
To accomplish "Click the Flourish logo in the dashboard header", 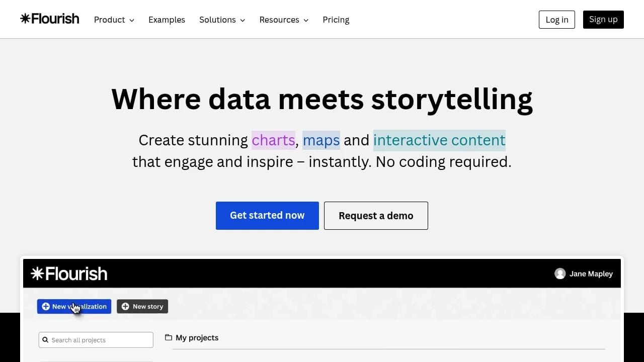I will click(x=68, y=273).
